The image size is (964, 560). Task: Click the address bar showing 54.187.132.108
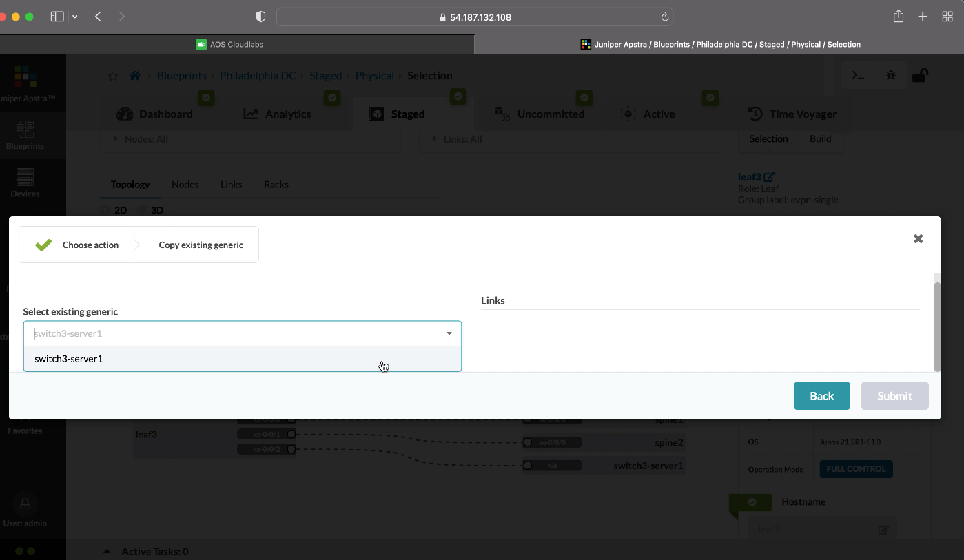click(x=475, y=17)
